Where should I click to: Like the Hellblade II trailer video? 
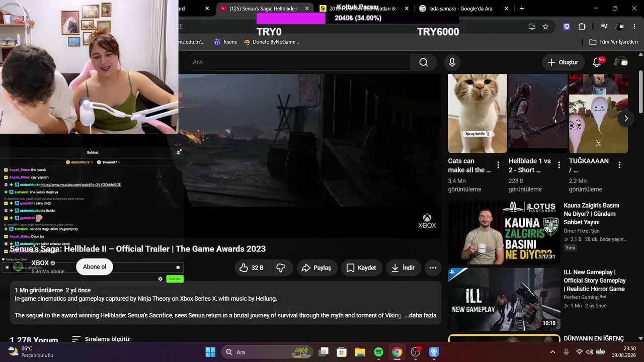click(x=252, y=268)
